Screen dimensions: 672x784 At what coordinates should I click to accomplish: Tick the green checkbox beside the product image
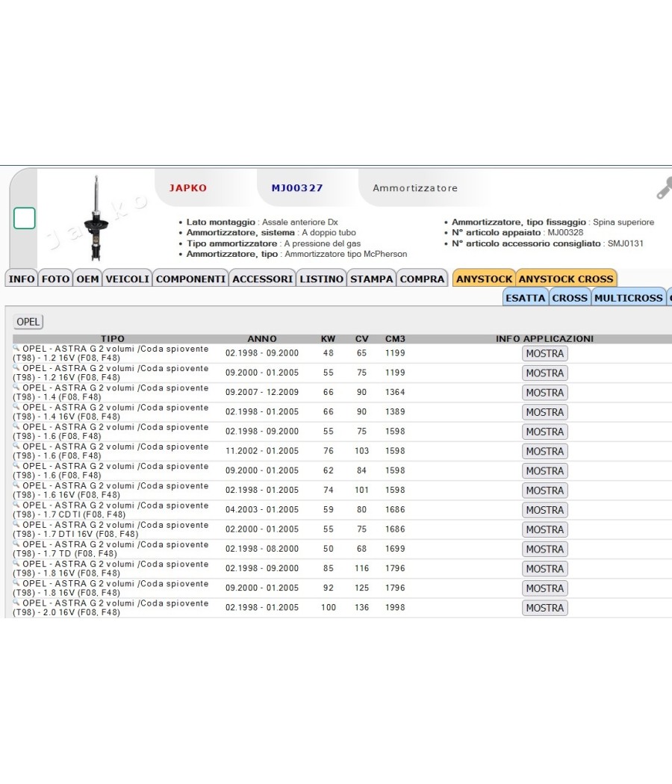tap(24, 218)
